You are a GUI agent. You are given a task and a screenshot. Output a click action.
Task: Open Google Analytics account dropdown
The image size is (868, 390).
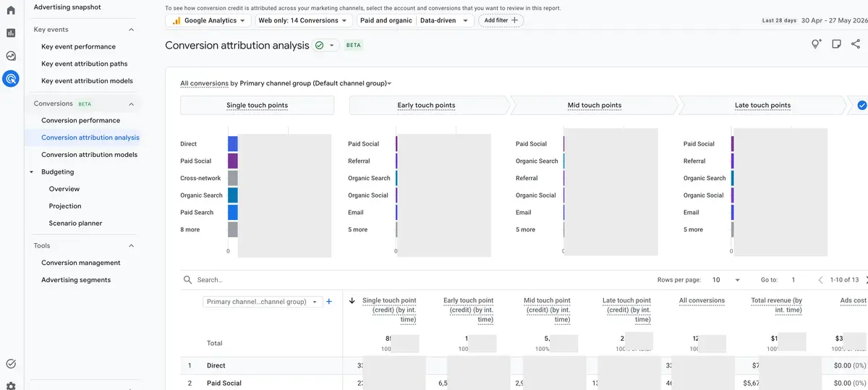click(208, 20)
